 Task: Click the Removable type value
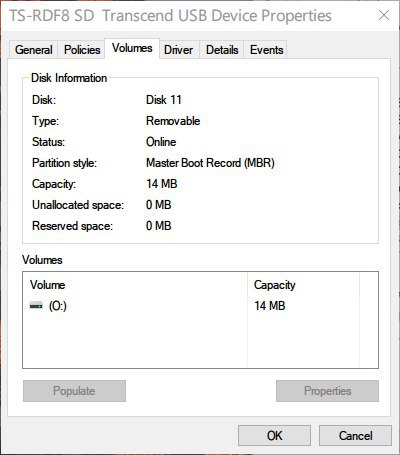(173, 121)
